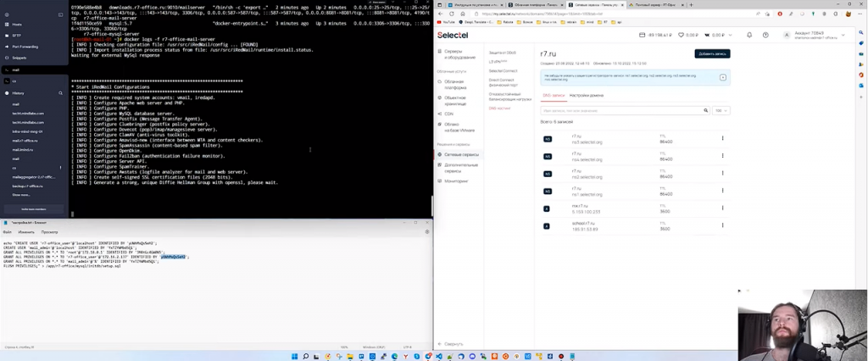Dismiss the blue NS reminder notice
868x361 pixels.
click(723, 77)
